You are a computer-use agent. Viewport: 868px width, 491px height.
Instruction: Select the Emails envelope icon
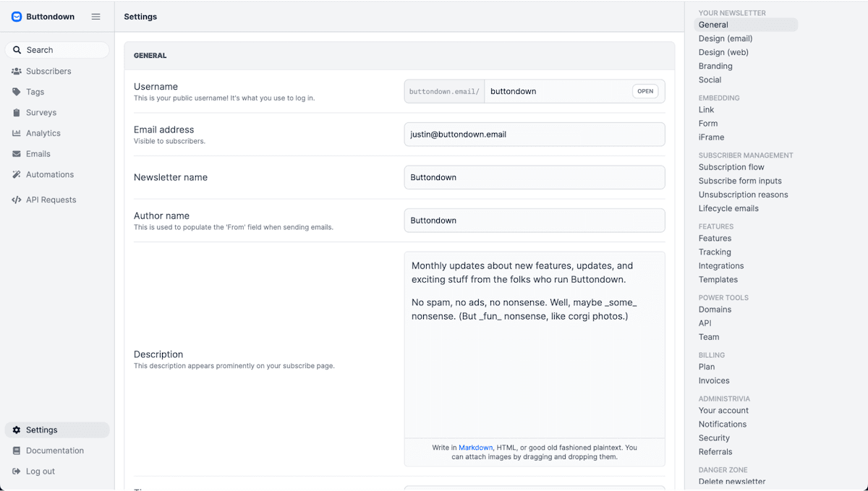(x=17, y=153)
